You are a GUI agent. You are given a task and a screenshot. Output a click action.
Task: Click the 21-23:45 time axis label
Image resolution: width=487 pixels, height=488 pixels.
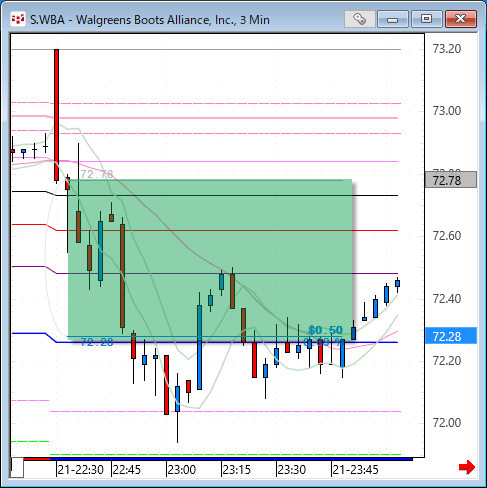pos(355,470)
